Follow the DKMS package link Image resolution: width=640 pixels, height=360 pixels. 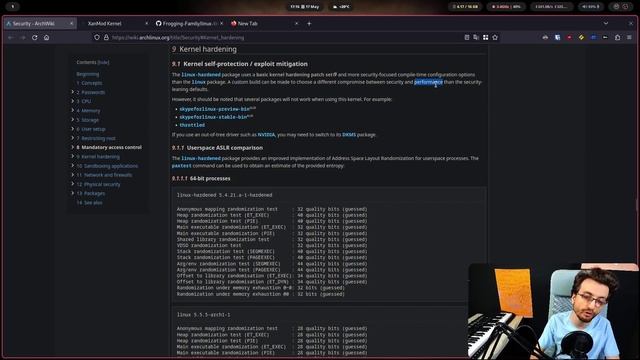coord(349,135)
